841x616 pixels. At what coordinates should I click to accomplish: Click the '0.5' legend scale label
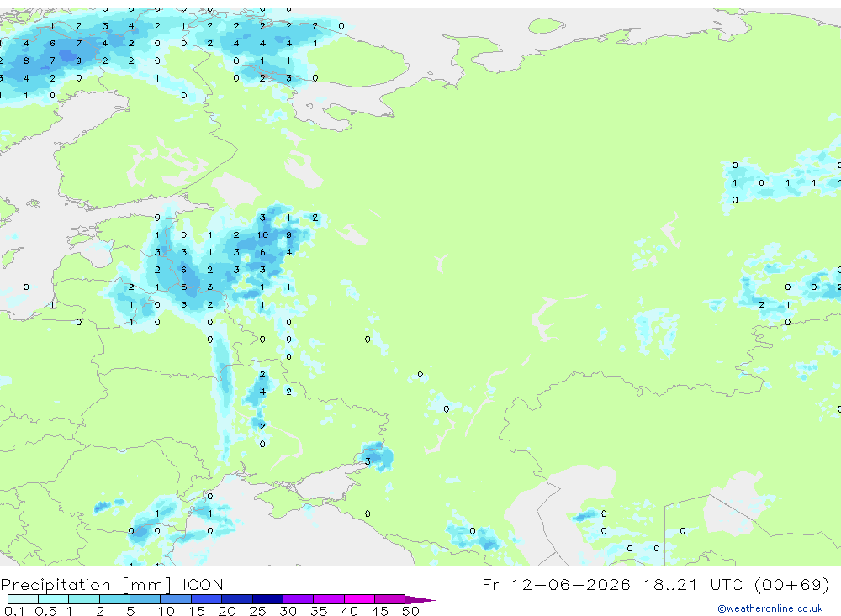coord(45,611)
